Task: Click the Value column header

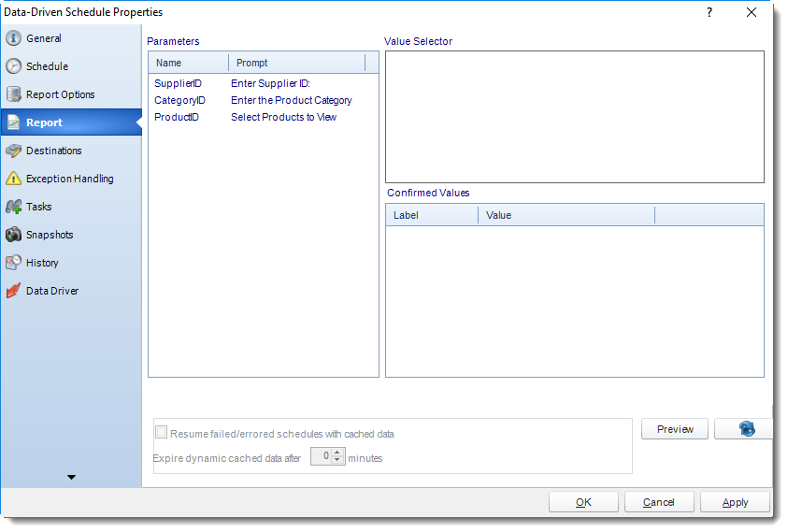Action: [x=566, y=215]
